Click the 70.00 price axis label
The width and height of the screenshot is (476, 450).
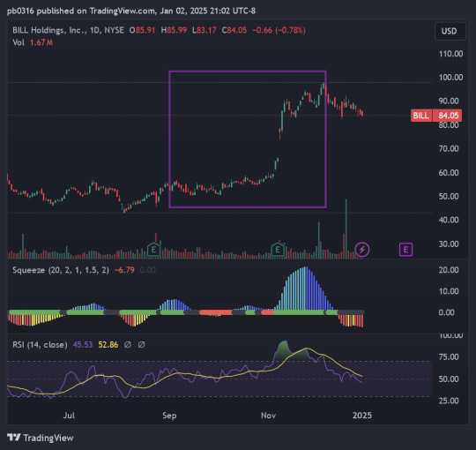click(449, 148)
